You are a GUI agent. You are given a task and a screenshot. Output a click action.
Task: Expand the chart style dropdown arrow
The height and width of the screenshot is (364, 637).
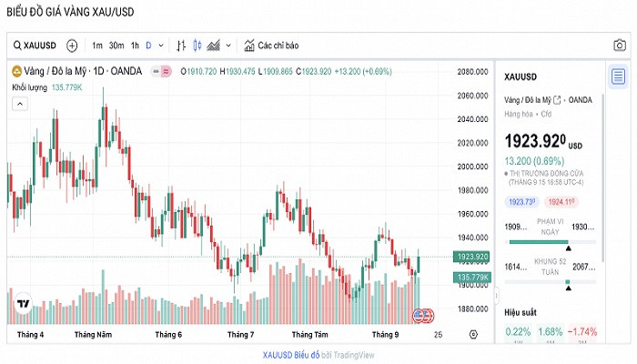pyautogui.click(x=228, y=45)
